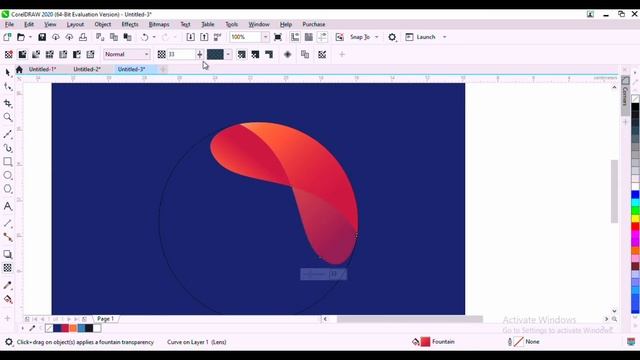Open dropdown arrow beside Open folder

tap(30, 37)
